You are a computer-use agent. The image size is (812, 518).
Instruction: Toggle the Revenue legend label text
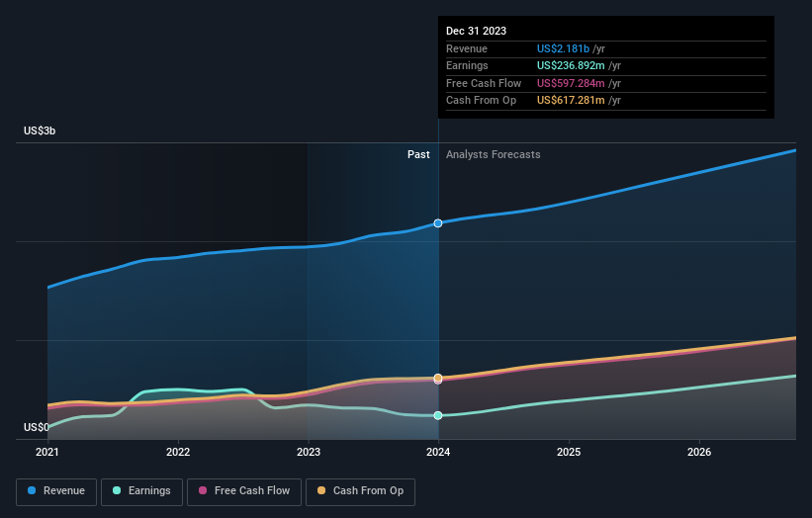pos(64,490)
